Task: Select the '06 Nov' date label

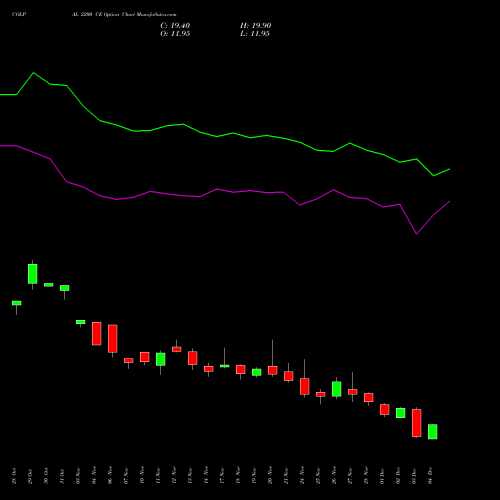Action: (110, 475)
